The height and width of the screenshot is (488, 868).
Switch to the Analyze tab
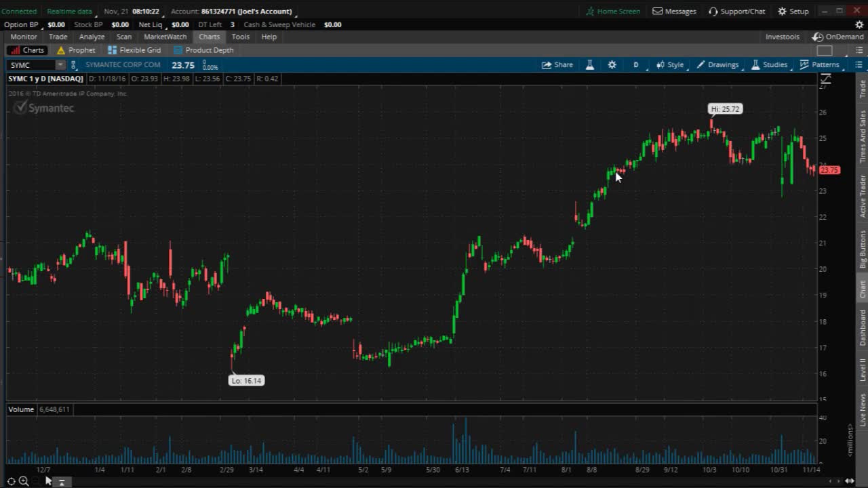[x=92, y=37]
